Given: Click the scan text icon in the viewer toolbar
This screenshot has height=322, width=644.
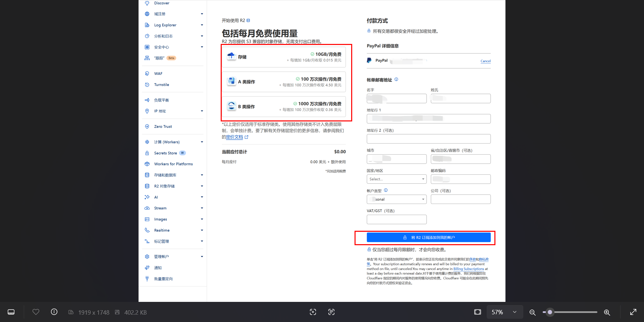Looking at the screenshot, I should point(331,312).
